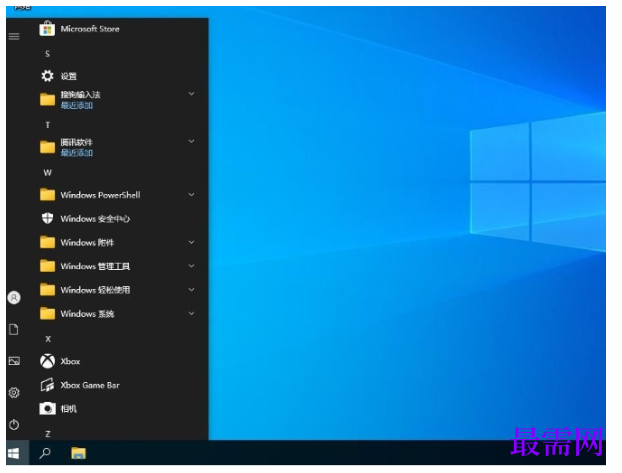This screenshot has height=473, width=622.
Task: Open the Microsoft Store app icon
Action: tap(47, 29)
